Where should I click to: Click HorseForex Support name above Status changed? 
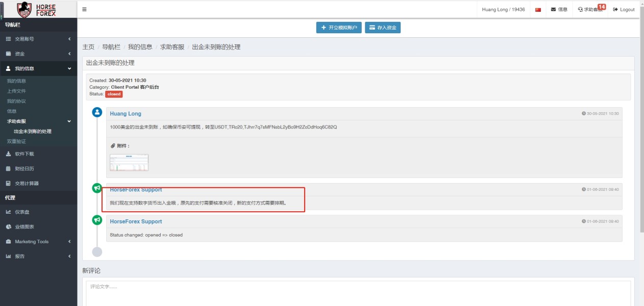136,221
